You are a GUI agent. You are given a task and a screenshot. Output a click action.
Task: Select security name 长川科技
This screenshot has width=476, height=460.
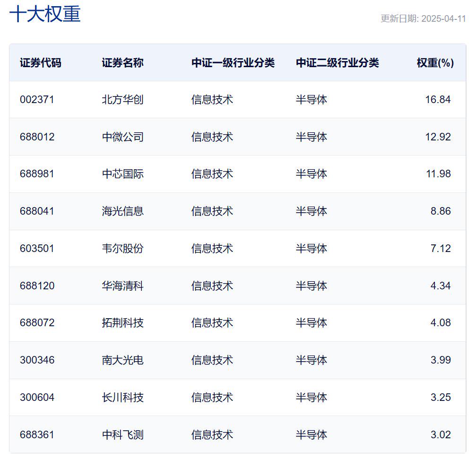point(122,398)
